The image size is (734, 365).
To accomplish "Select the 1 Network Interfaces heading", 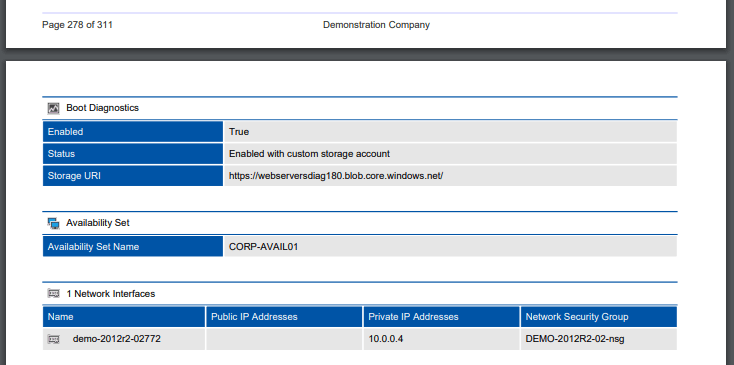I will [x=111, y=294].
